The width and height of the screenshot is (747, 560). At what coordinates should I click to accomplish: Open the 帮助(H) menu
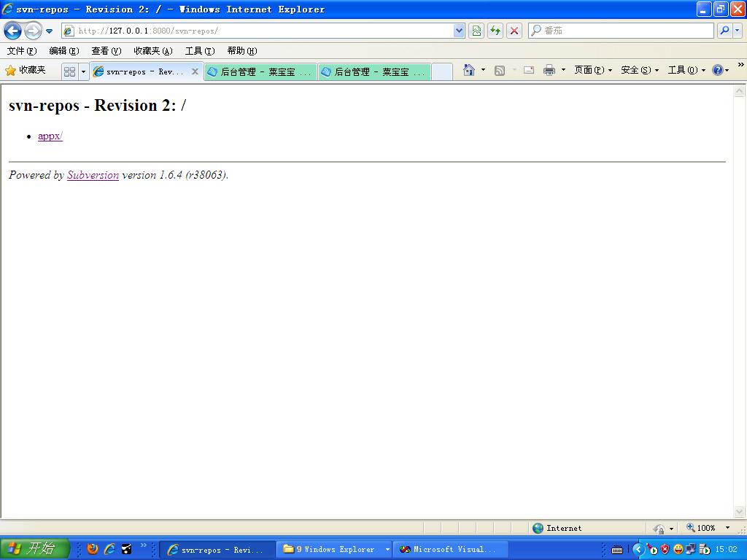[242, 51]
